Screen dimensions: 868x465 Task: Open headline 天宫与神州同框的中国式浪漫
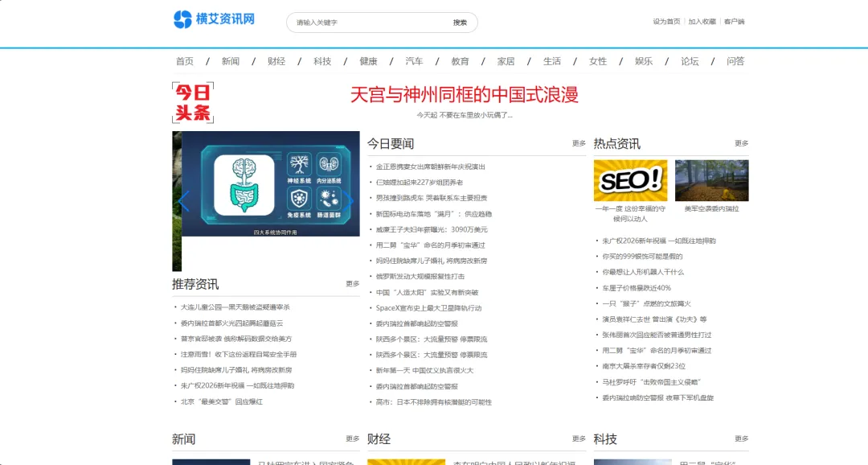tap(465, 95)
